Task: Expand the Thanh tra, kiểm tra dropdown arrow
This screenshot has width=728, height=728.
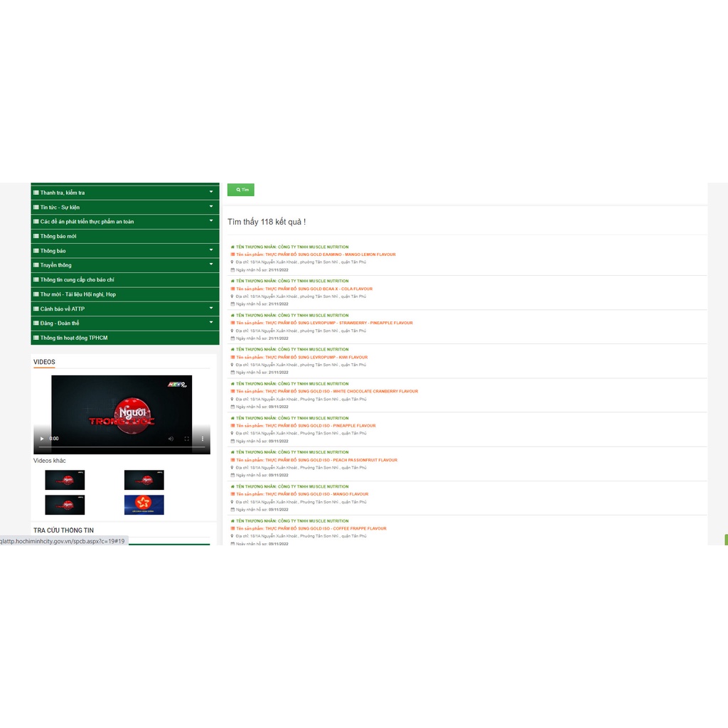Action: click(x=211, y=192)
